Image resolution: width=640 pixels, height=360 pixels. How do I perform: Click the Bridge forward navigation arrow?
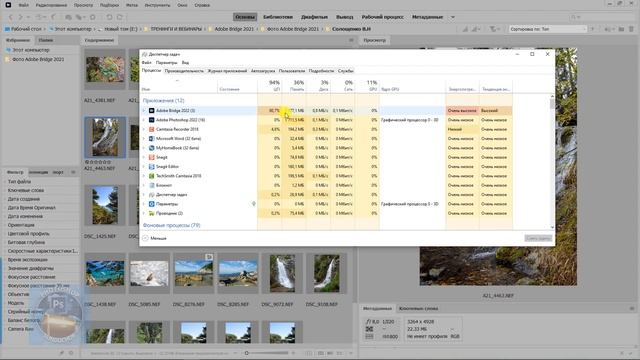click(20, 17)
